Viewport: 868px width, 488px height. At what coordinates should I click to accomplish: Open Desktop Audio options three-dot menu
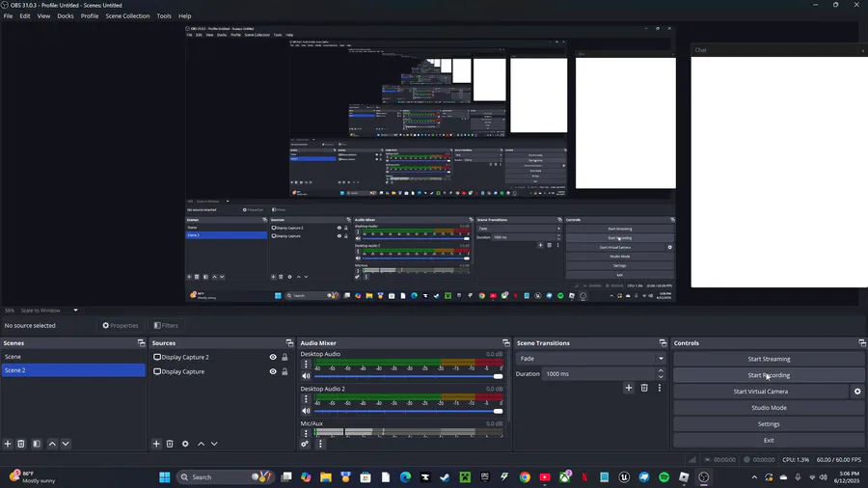pyautogui.click(x=306, y=364)
